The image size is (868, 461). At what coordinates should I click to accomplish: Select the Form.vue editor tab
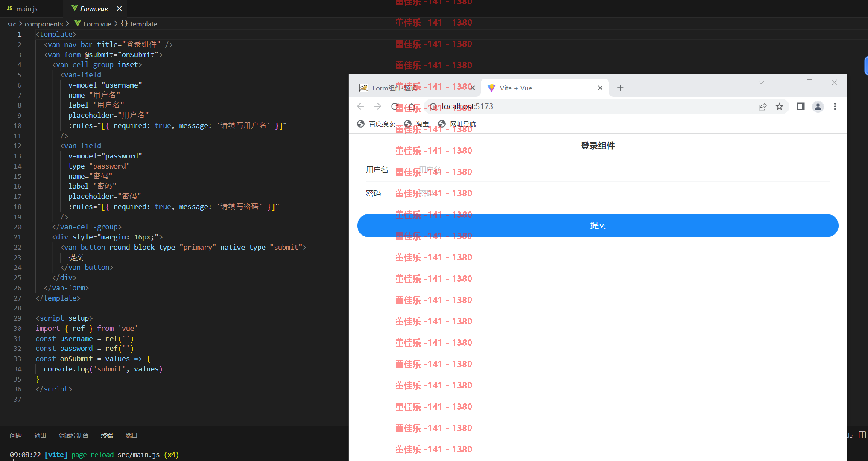coord(94,9)
